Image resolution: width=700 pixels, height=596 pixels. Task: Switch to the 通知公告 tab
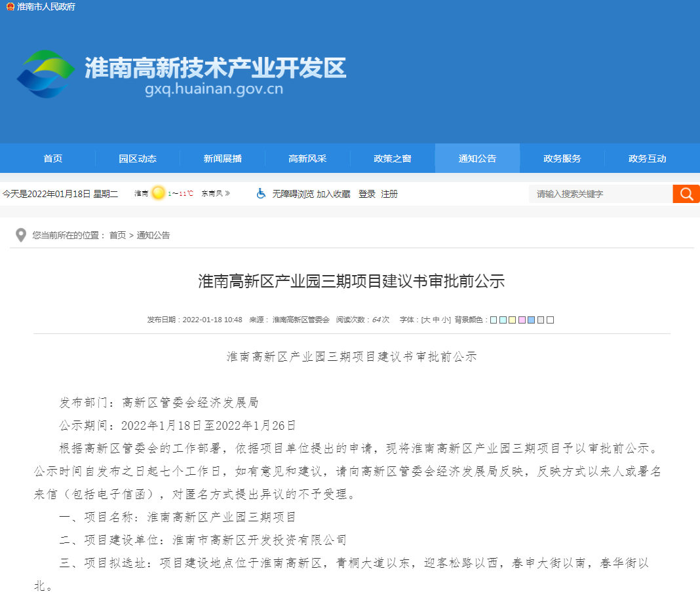pyautogui.click(x=476, y=158)
